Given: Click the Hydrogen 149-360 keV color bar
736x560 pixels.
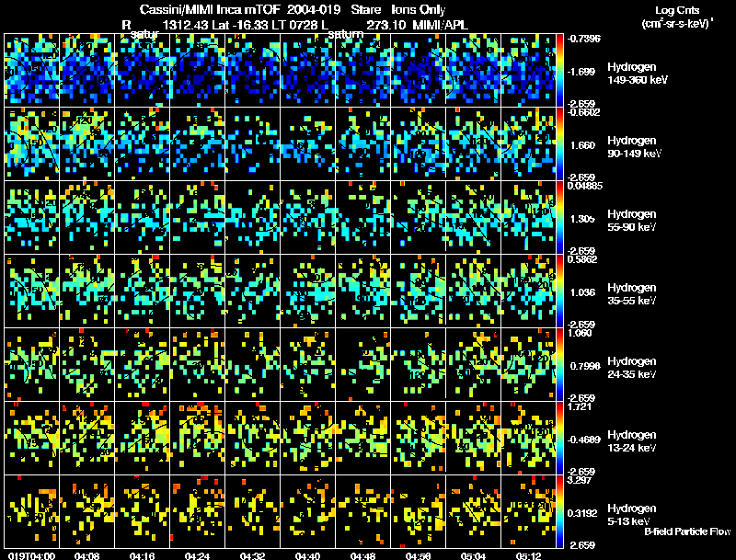Looking at the screenshot, I should 560,71.
